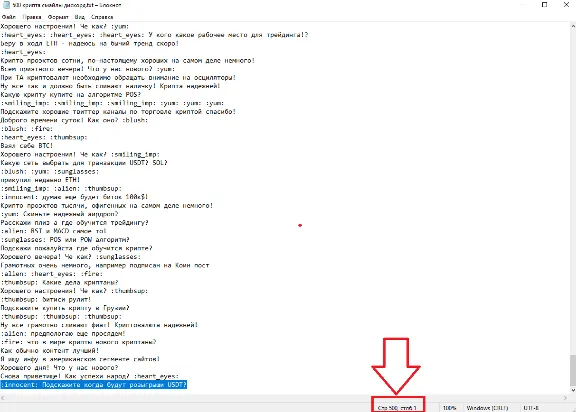
Task: Click the vertical scrollbar up arrow
Action: (x=573, y=26)
